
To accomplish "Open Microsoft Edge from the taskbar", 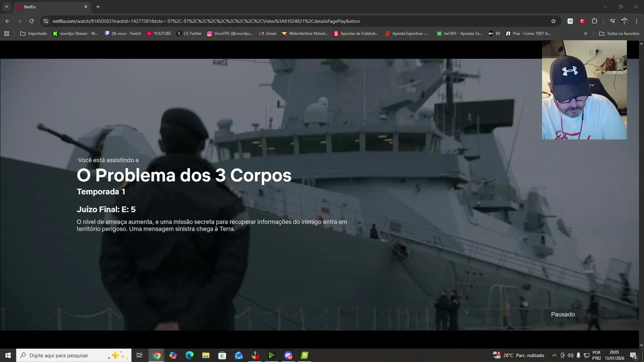I will coord(189,355).
